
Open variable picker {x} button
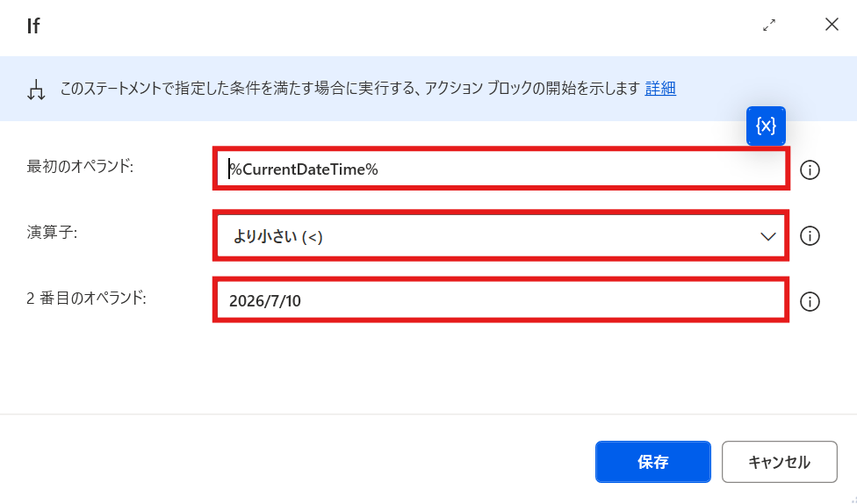tap(766, 126)
